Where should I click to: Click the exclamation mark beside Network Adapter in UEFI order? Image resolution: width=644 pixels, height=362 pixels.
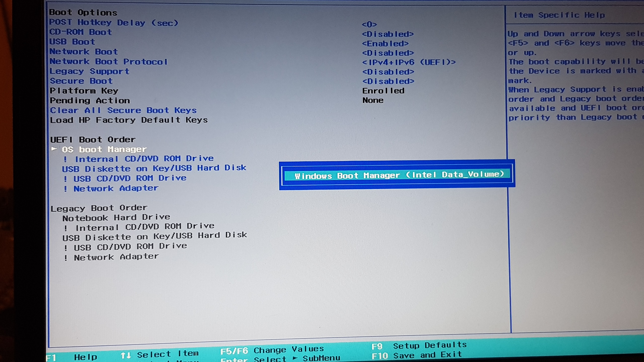65,189
